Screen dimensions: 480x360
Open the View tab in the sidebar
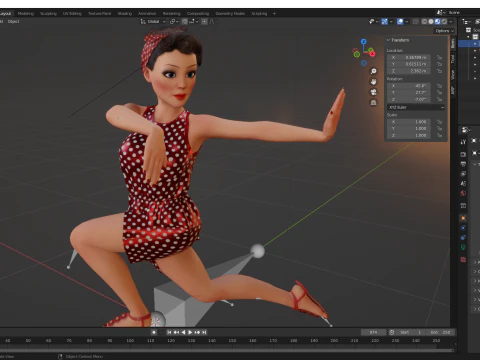[453, 75]
